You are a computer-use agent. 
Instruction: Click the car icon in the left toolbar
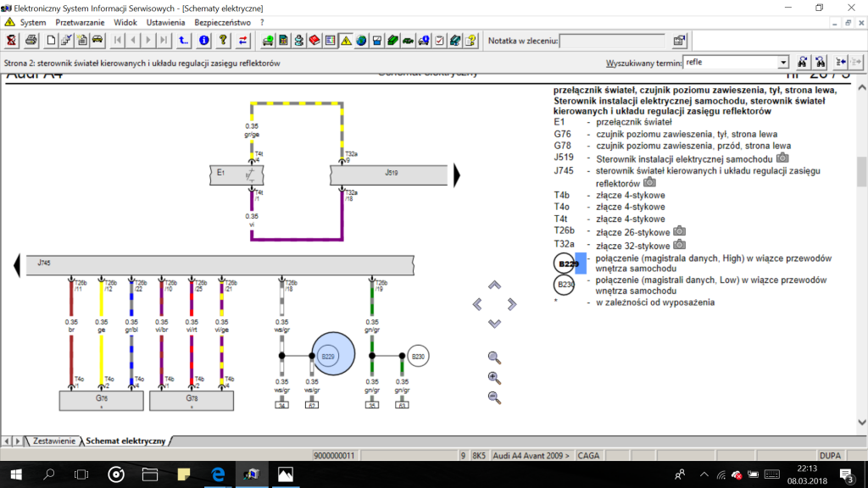97,41
